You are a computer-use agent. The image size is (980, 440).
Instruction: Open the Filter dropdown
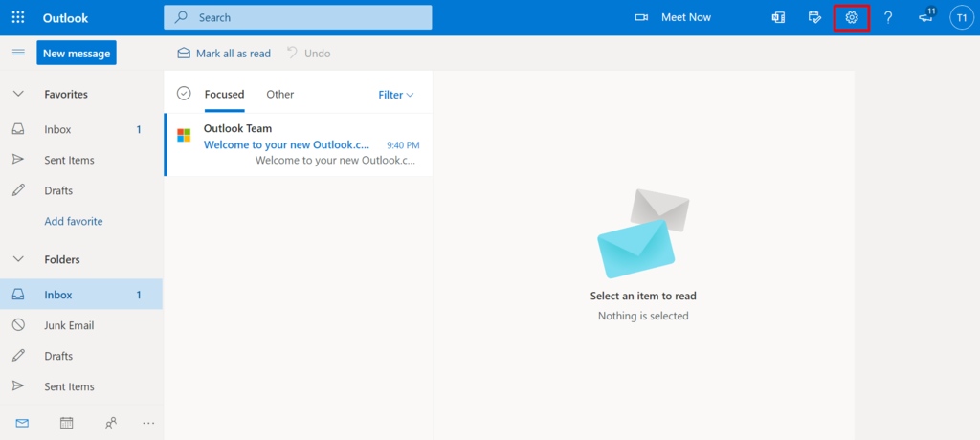pyautogui.click(x=395, y=95)
